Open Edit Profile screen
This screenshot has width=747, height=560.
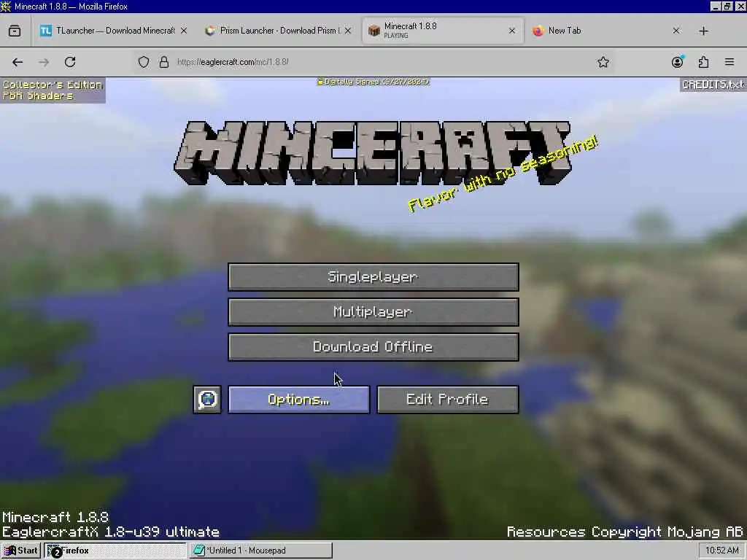click(x=448, y=400)
